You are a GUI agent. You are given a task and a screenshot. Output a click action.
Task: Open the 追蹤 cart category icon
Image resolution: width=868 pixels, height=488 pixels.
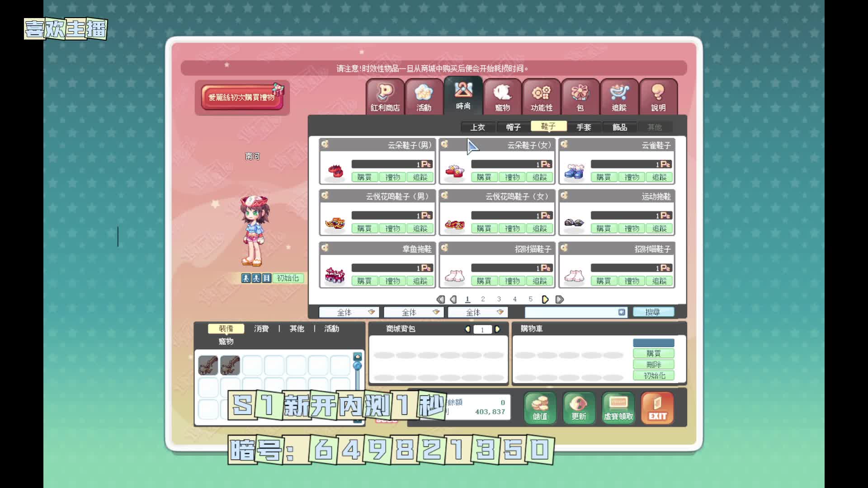[619, 97]
